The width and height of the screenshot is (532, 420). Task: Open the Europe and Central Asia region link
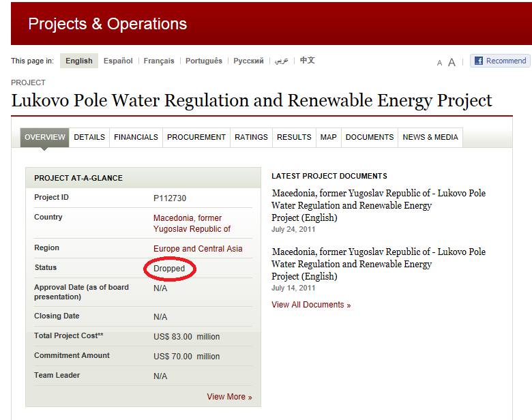pyautogui.click(x=198, y=249)
